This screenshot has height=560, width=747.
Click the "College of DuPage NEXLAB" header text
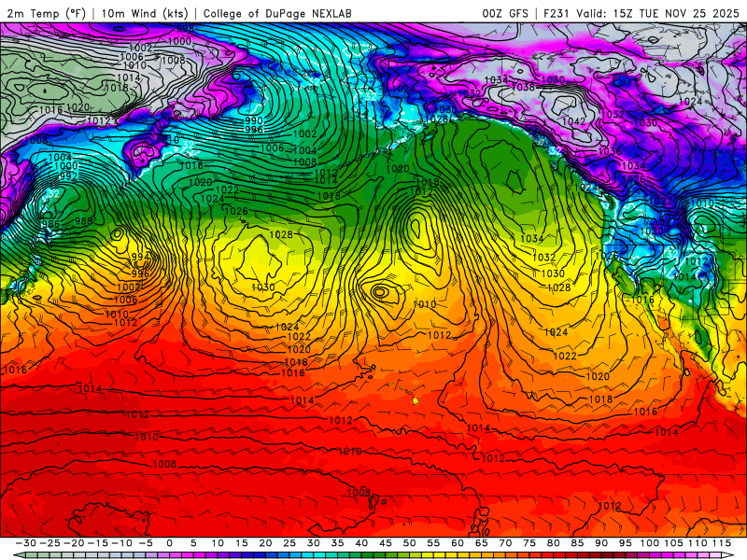coord(277,13)
